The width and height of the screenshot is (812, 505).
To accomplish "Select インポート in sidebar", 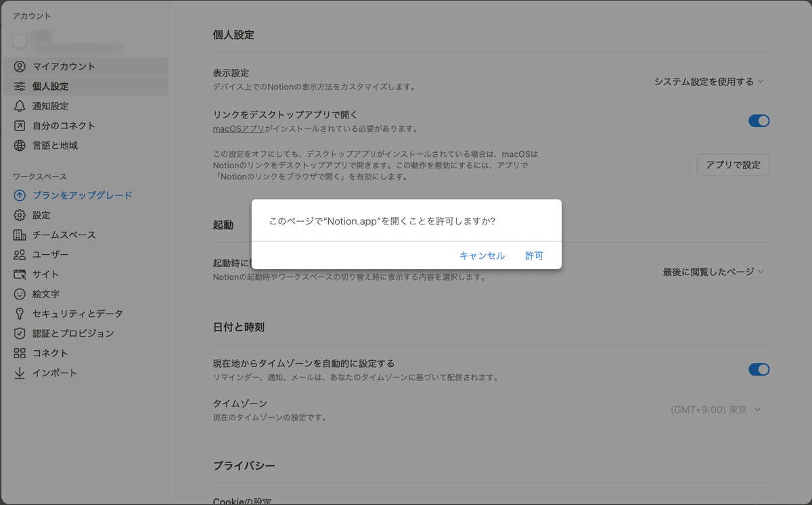I will tap(85, 372).
